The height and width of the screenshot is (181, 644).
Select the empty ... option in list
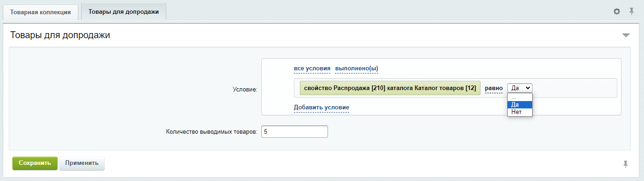(520, 97)
